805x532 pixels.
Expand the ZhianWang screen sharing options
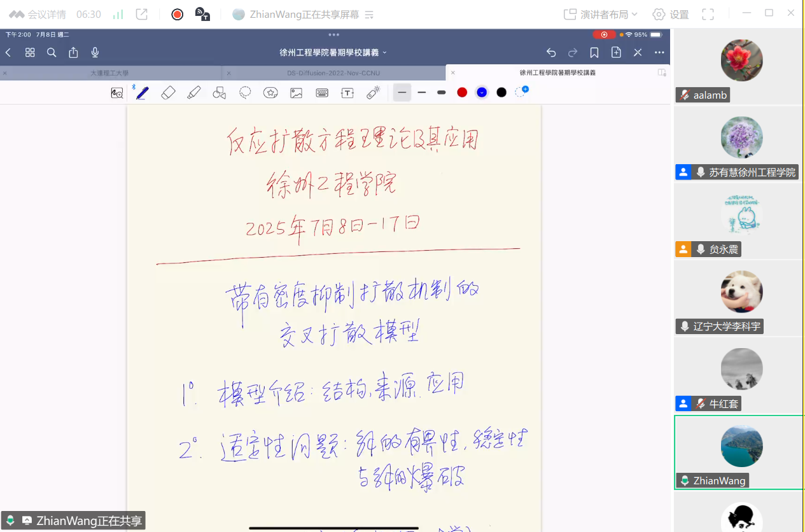(x=369, y=14)
